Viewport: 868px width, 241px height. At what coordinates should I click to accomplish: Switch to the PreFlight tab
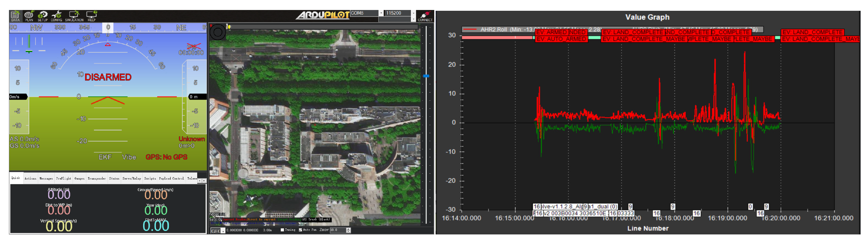63,178
